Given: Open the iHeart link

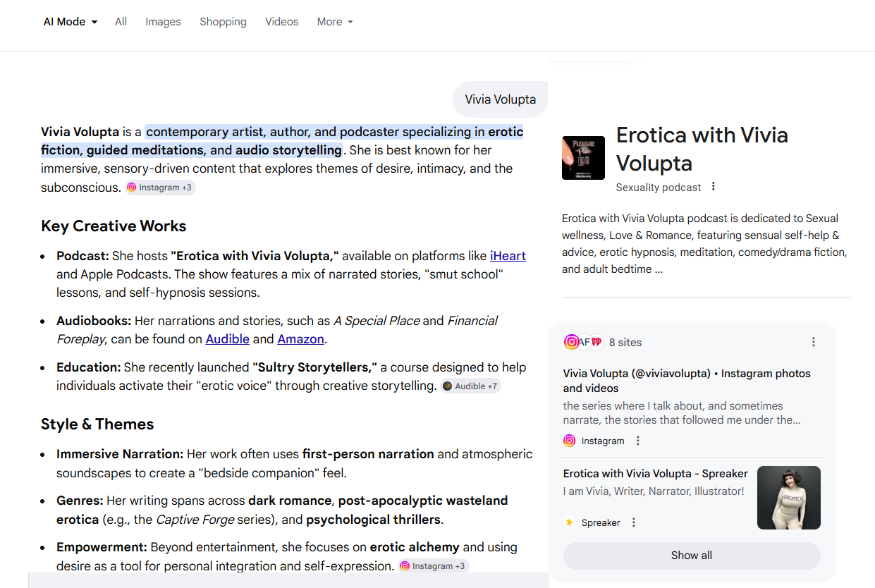Looking at the screenshot, I should click(508, 256).
